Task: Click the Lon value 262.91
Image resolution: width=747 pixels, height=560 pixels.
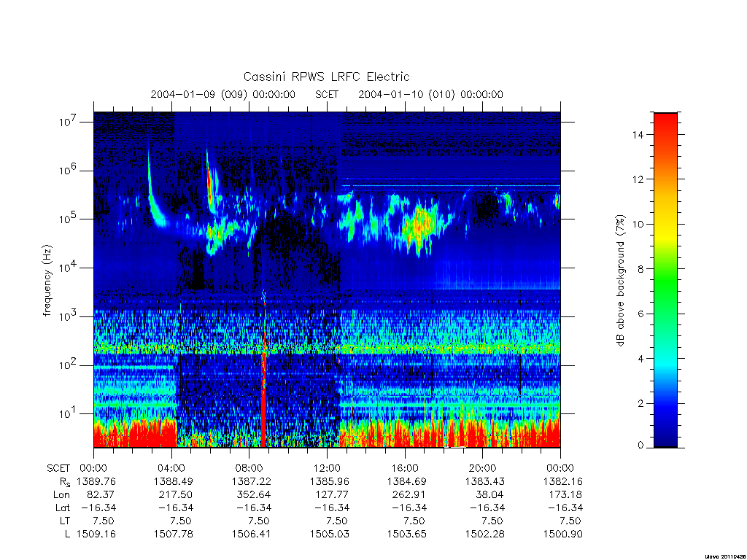Action: tap(409, 494)
